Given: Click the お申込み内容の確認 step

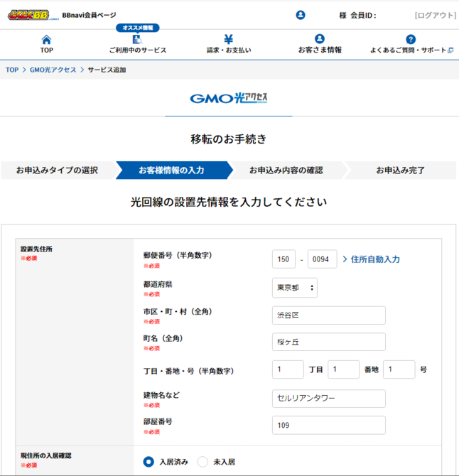Looking at the screenshot, I should pos(286,171).
